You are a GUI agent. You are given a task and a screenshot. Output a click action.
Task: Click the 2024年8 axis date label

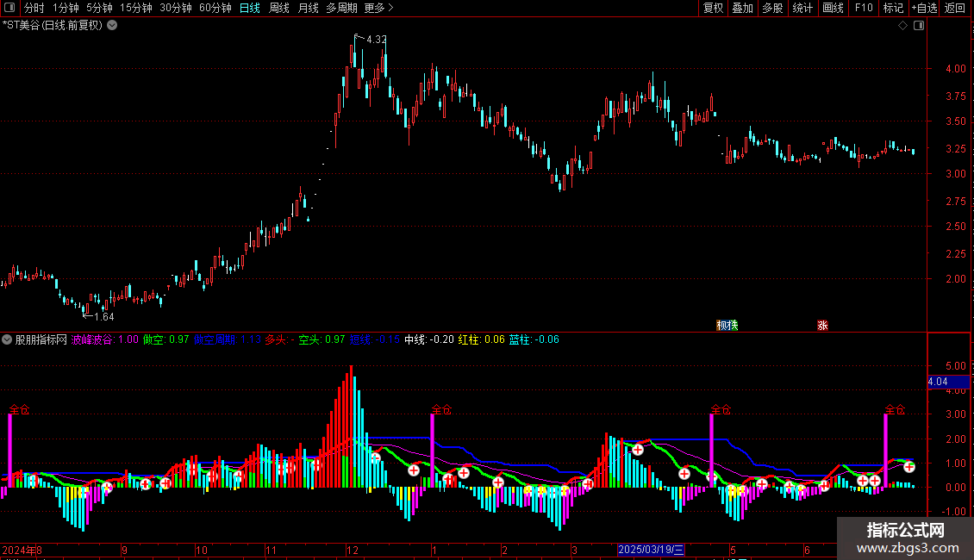click(x=22, y=550)
